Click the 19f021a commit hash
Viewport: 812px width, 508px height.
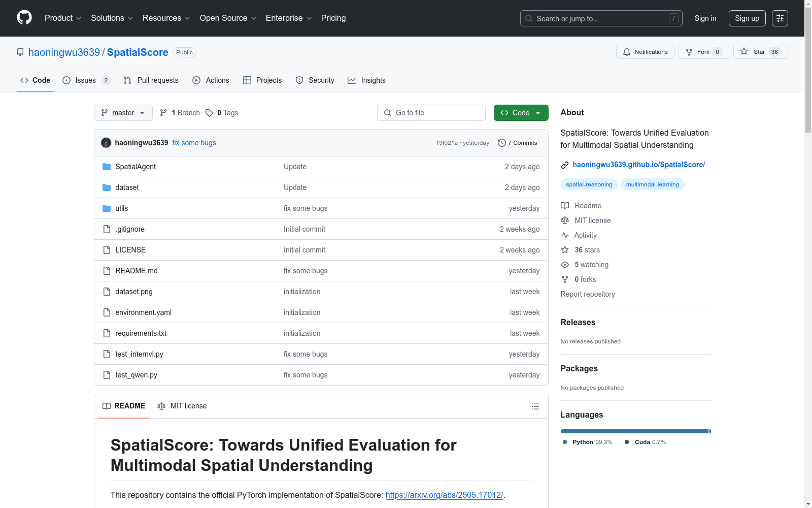[447, 143]
